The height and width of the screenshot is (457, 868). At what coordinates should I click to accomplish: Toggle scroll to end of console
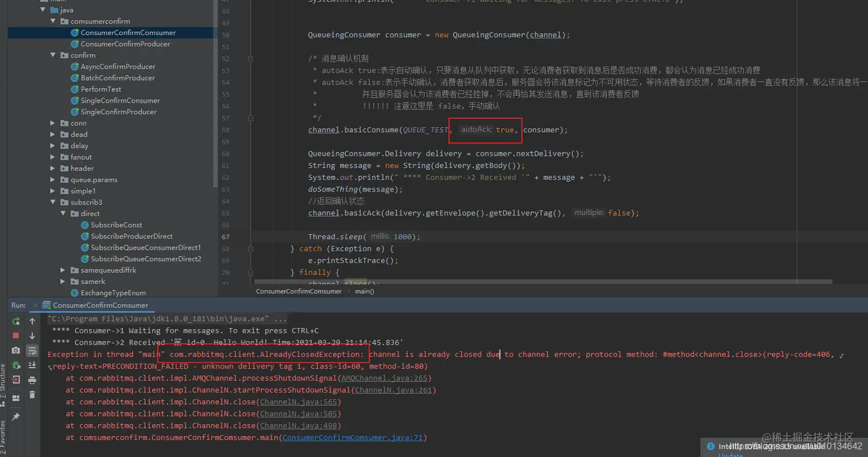pyautogui.click(x=32, y=365)
